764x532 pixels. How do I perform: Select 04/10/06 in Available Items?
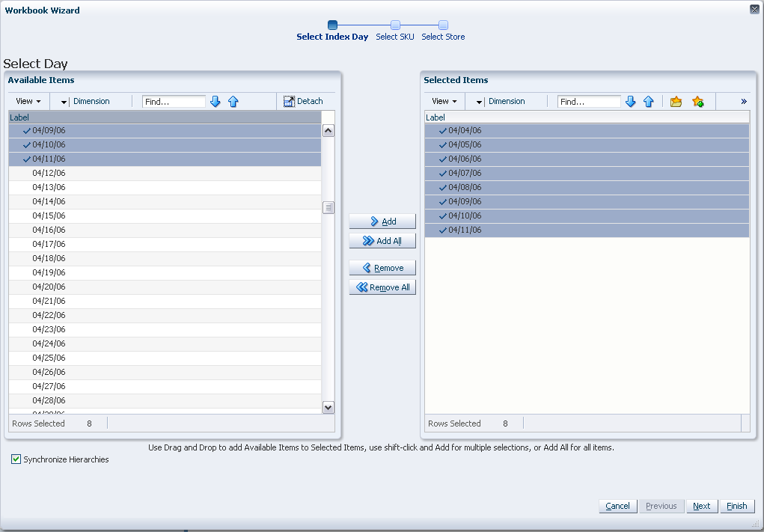(165, 144)
